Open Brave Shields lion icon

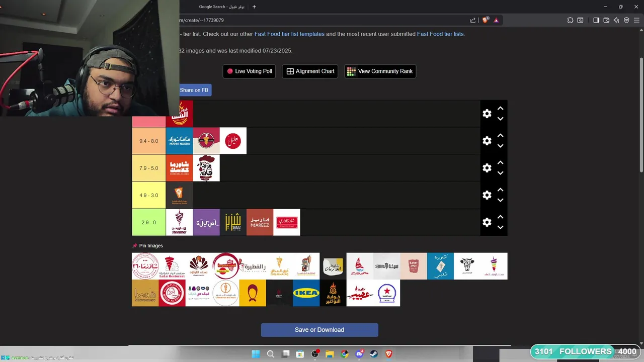click(486, 20)
